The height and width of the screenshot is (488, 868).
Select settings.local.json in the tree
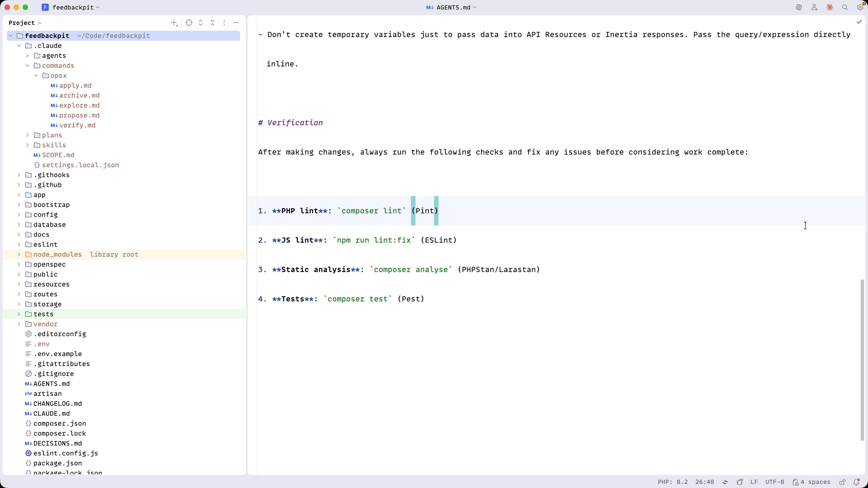[x=80, y=165]
